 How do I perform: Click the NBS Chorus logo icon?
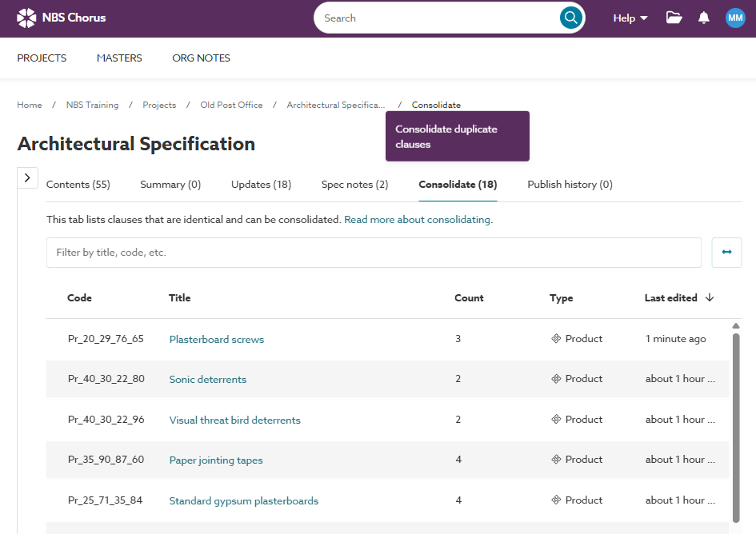click(x=26, y=18)
